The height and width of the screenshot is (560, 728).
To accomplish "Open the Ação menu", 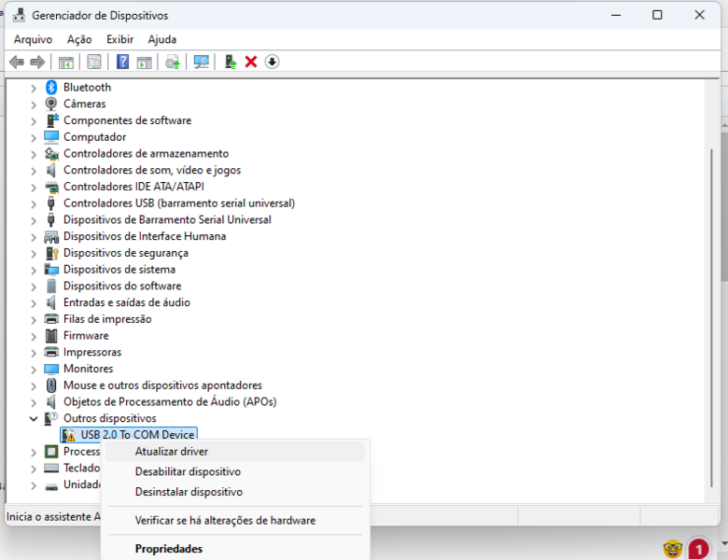I will click(79, 39).
